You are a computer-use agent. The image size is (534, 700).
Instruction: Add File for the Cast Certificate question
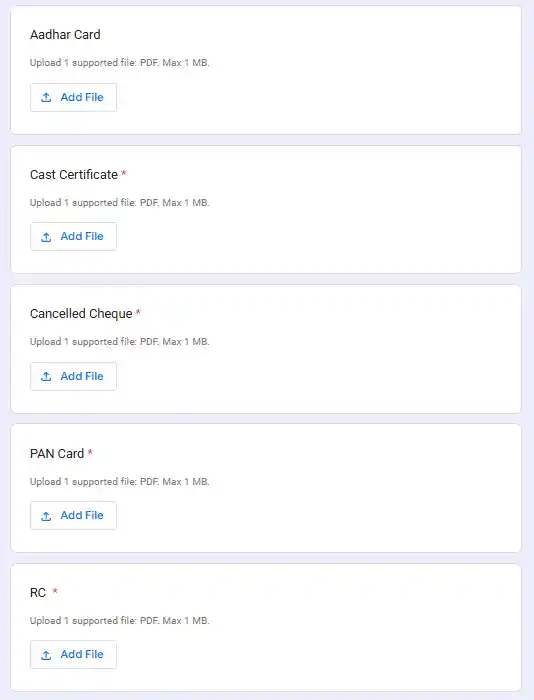tap(74, 237)
